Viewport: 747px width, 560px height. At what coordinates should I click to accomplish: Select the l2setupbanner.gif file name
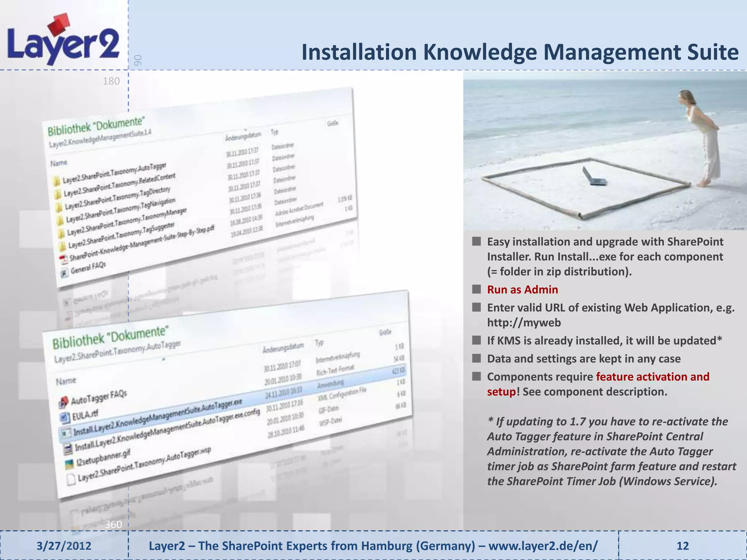104,458
